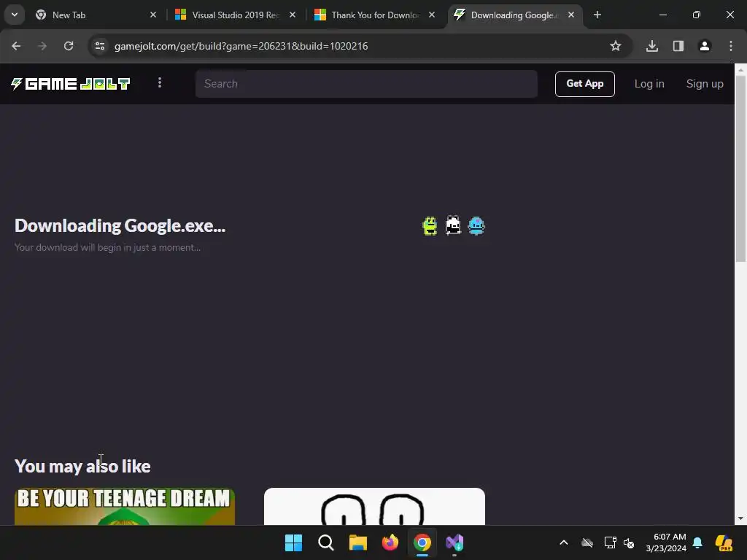Click the scrollbar up arrow
The image size is (747, 560).
(740, 69)
